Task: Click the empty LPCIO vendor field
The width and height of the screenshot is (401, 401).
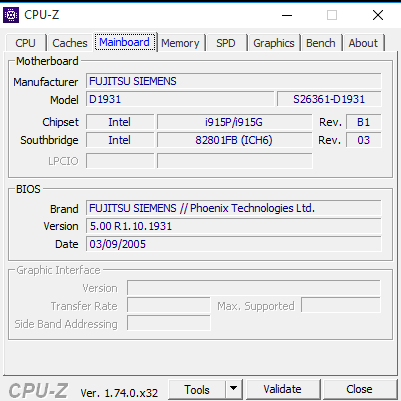Action: click(x=120, y=161)
